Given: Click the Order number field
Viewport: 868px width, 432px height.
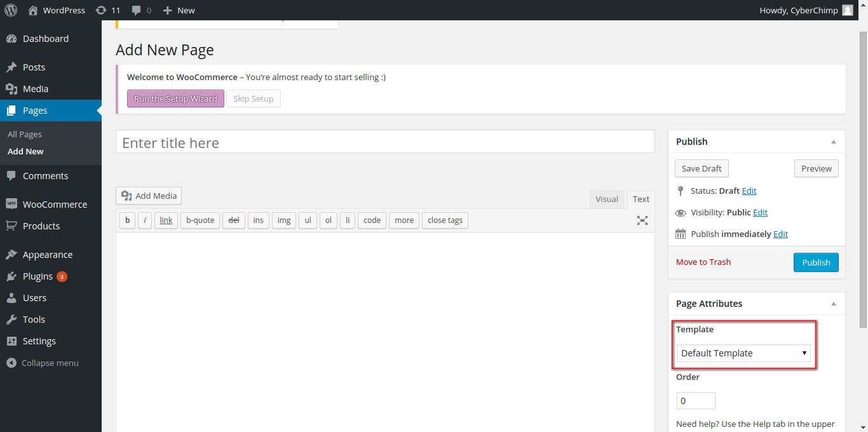Looking at the screenshot, I should tap(696, 401).
